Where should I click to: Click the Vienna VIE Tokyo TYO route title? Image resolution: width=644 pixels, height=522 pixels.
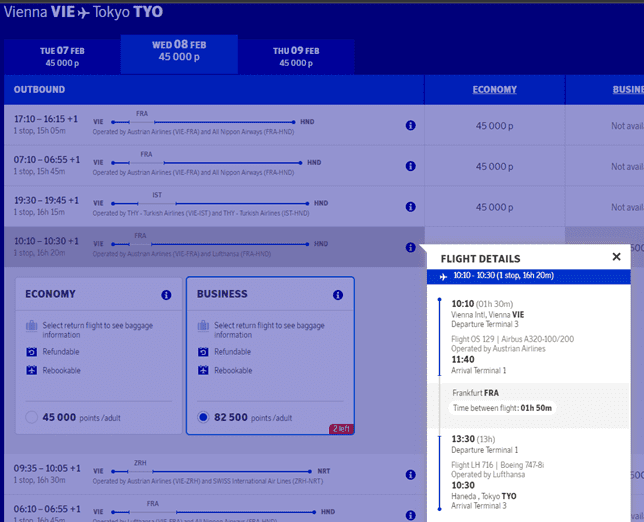point(83,12)
